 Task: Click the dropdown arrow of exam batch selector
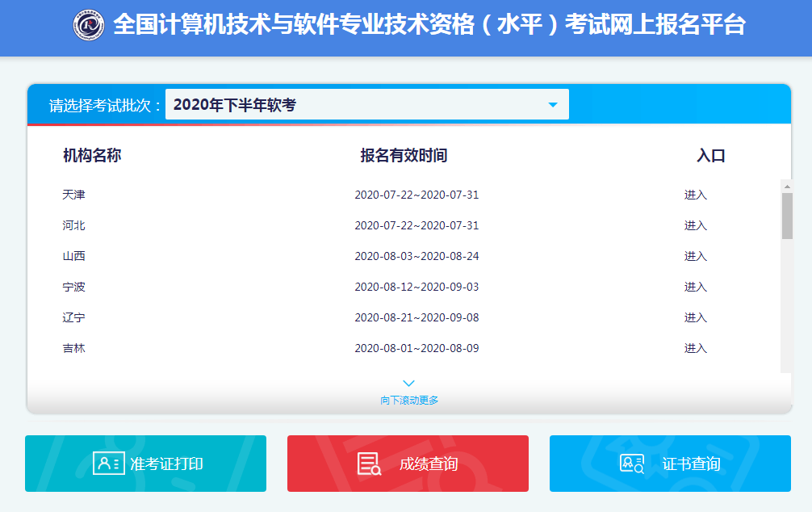(x=553, y=105)
